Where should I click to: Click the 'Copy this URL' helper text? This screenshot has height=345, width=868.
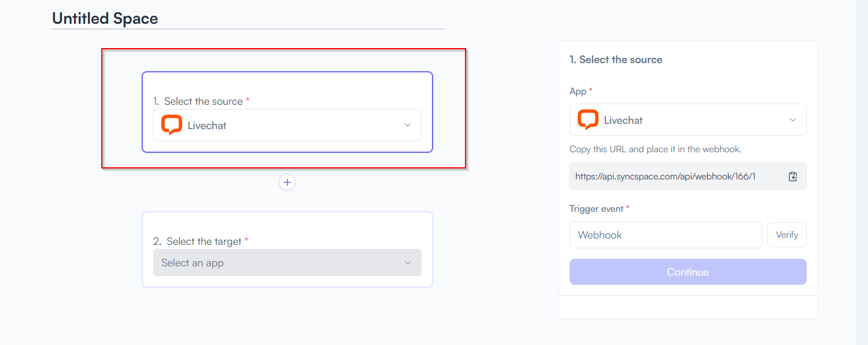(x=655, y=149)
